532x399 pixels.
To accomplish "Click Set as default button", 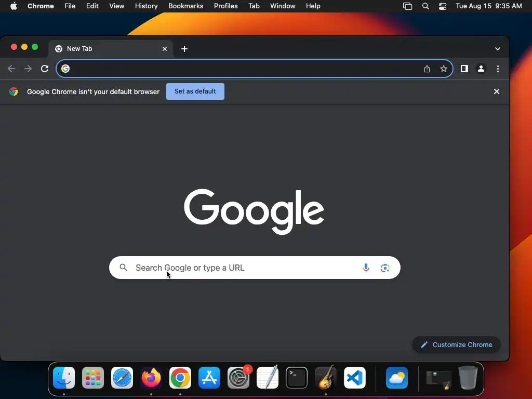I will tap(195, 91).
